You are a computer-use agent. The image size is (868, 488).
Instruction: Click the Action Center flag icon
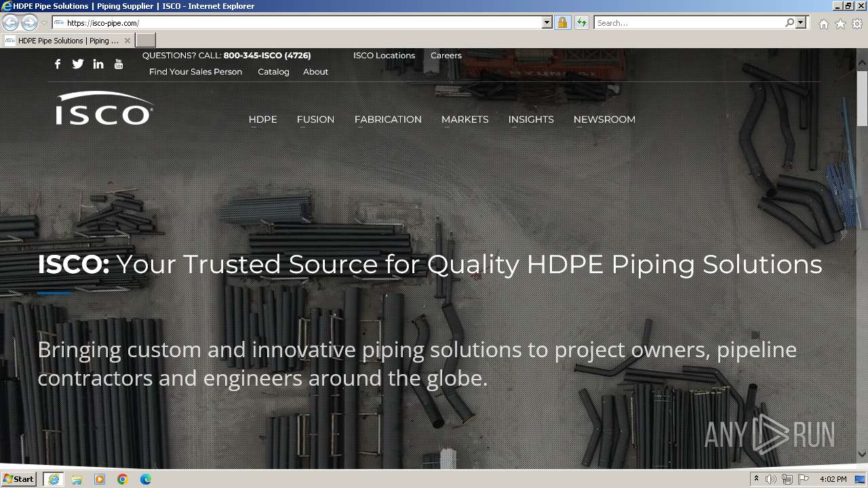[804, 479]
